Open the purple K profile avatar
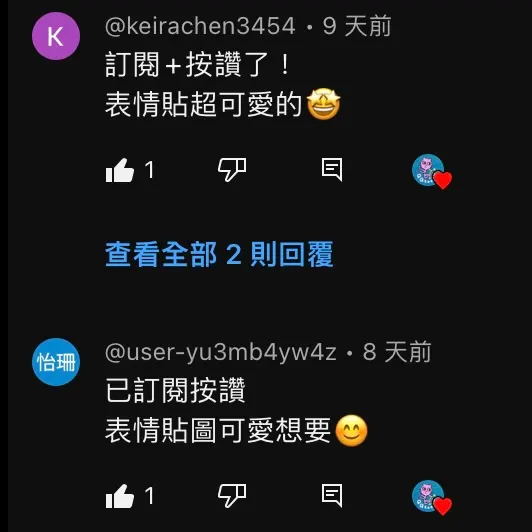Viewport: 532px width, 532px height. pos(56,36)
